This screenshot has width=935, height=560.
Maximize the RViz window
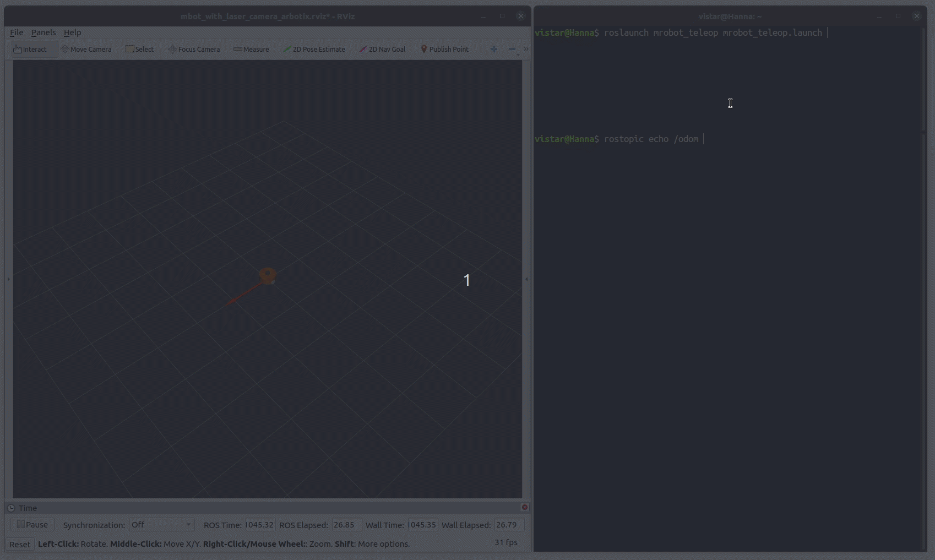(x=502, y=16)
